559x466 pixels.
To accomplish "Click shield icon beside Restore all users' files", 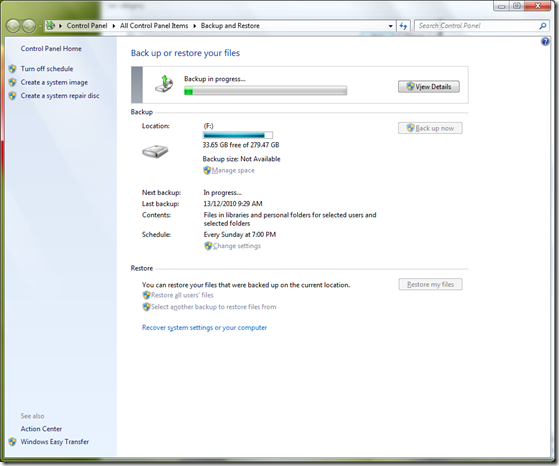I will [x=146, y=295].
